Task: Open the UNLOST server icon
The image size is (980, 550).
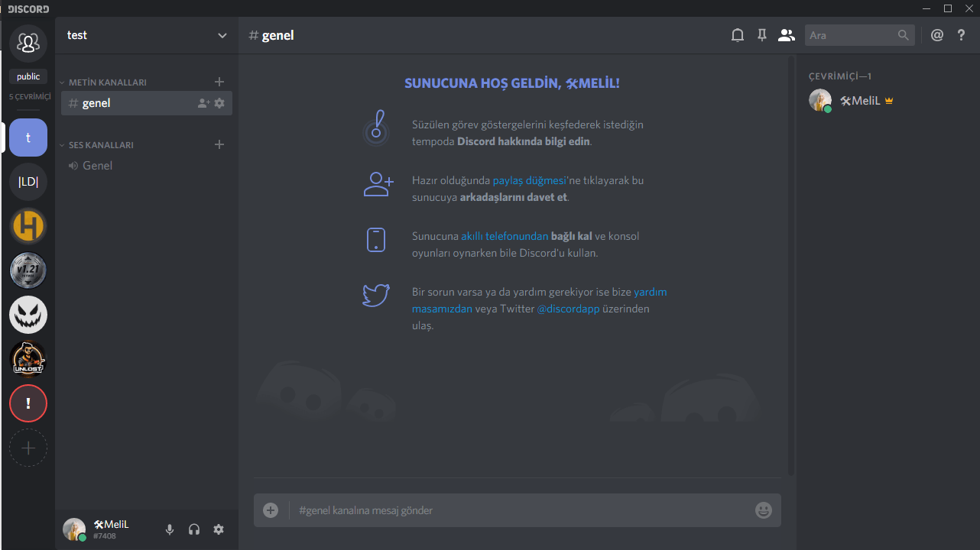Action: pos(28,359)
